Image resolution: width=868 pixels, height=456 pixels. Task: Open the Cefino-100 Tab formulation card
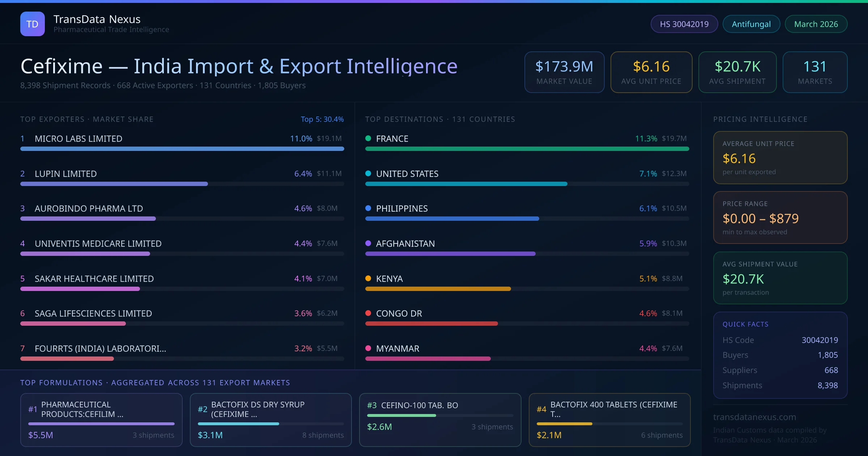pyautogui.click(x=440, y=419)
